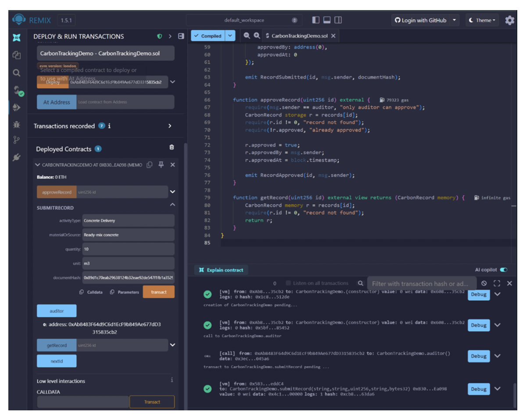Image resolution: width=530 pixels, height=420 pixels.
Task: Open the Theme dropdown
Action: pyautogui.click(x=482, y=20)
